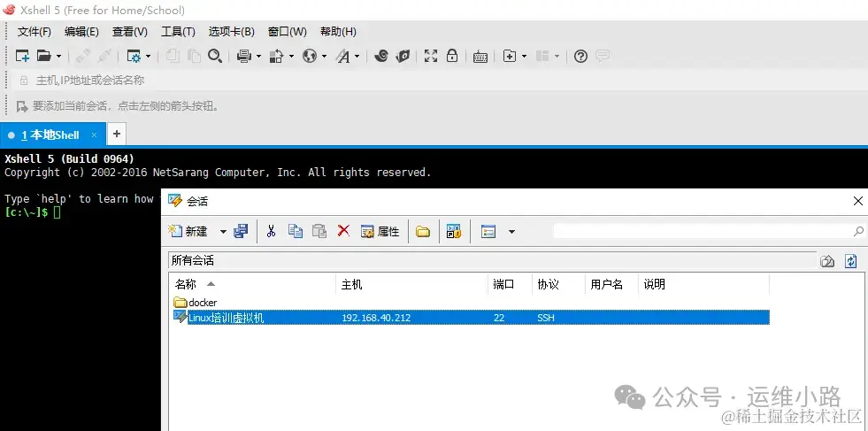The height and width of the screenshot is (431, 868).
Task: Open the 窗口(W) menu
Action: 288,32
